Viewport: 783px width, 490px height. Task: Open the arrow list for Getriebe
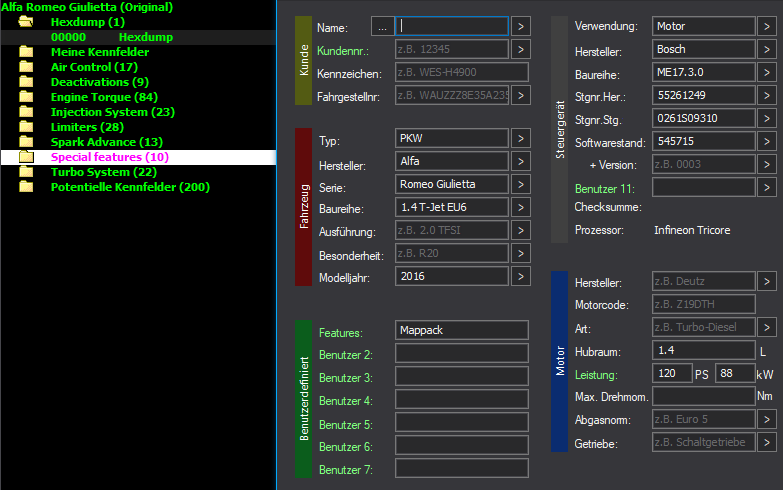click(767, 442)
